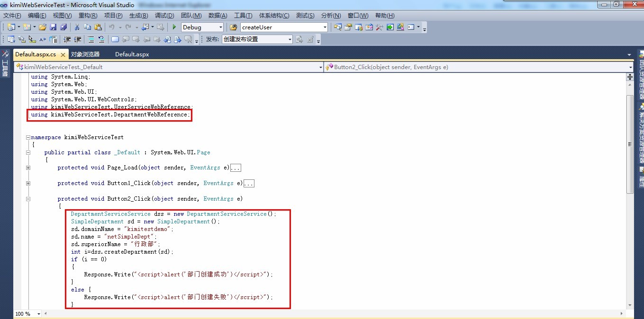Image resolution: width=644 pixels, height=319 pixels.
Task: Open the 帮助(H) menu
Action: (x=384, y=16)
